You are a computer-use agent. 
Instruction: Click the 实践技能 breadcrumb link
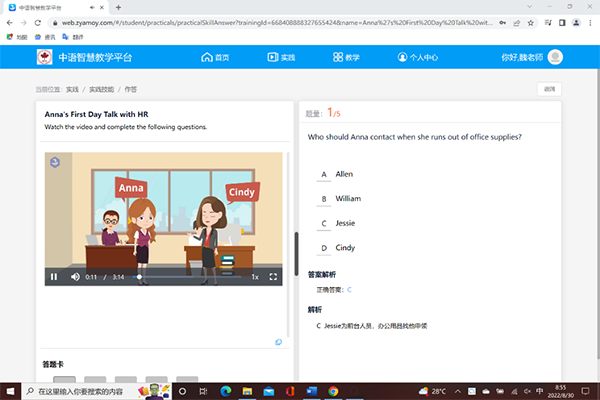(101, 90)
